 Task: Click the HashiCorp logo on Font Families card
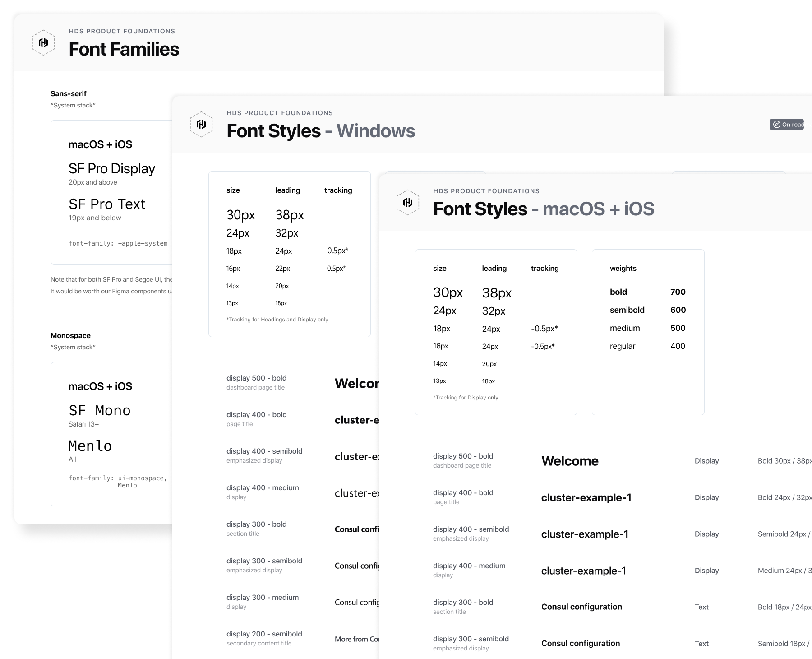pyautogui.click(x=43, y=42)
